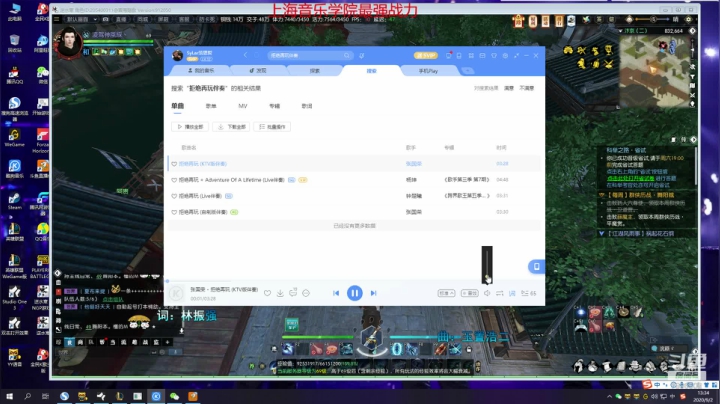This screenshot has width=720, height=404.
Task: Expand the 默认画面 dropdown in game toolbar
Action: click(x=82, y=19)
